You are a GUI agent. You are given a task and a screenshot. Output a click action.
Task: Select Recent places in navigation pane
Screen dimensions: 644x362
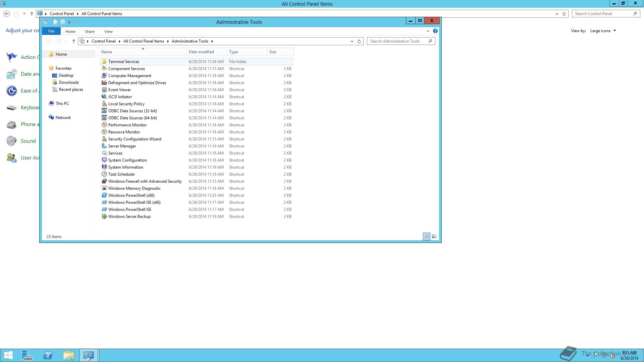point(71,89)
